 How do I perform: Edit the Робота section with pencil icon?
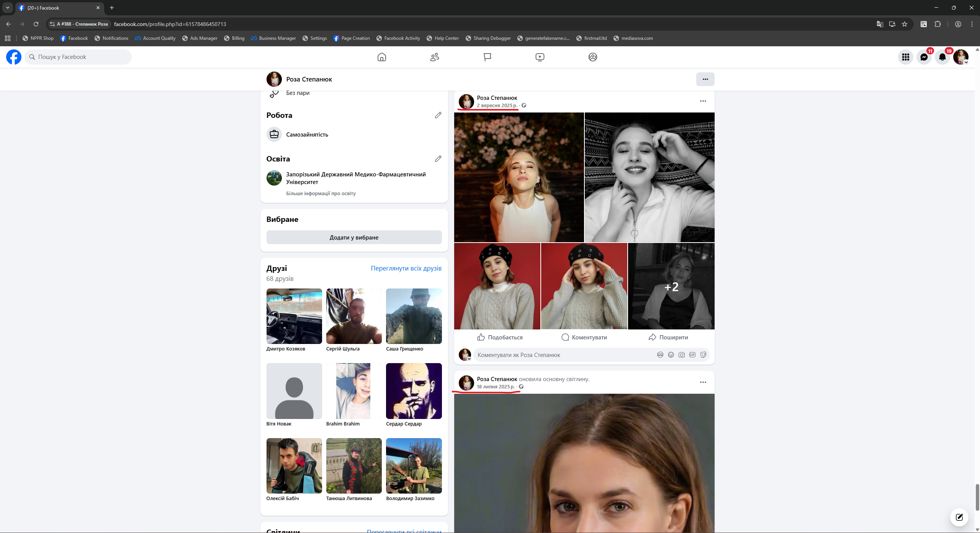pos(438,115)
